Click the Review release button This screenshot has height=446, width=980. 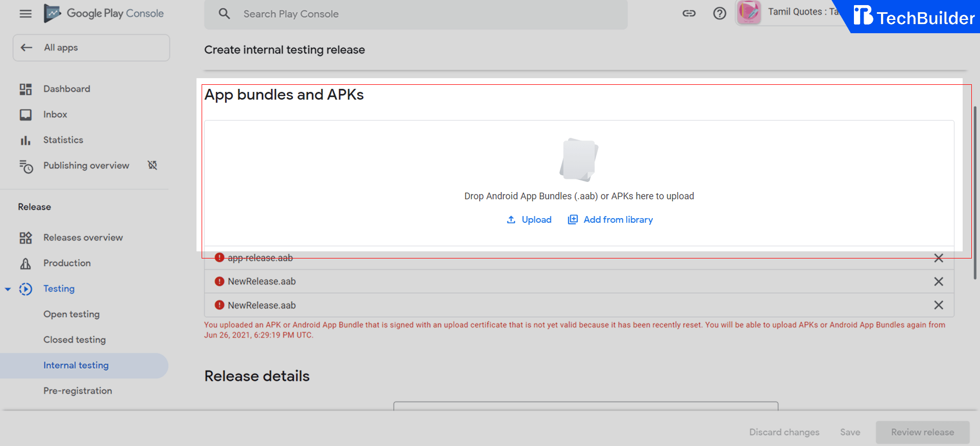922,432
